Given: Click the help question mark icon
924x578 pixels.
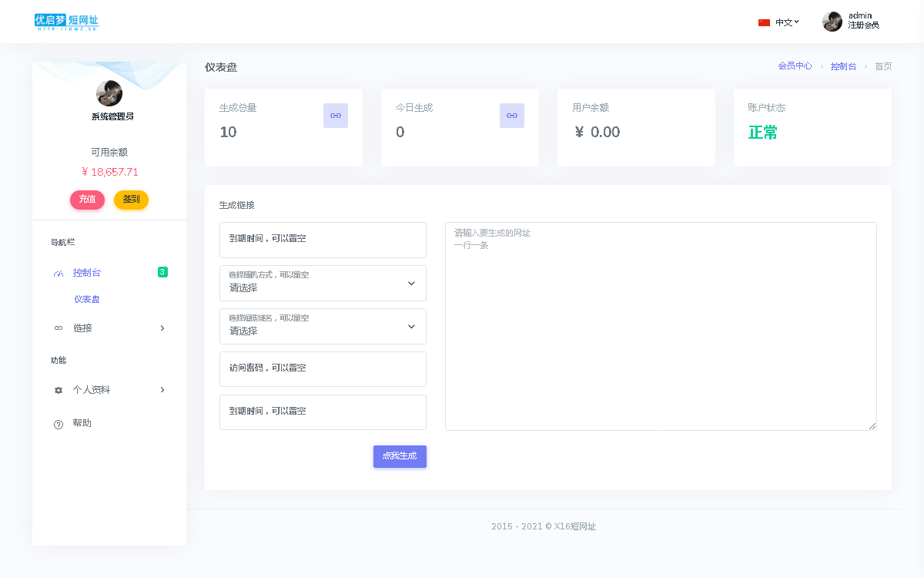Looking at the screenshot, I should [x=59, y=424].
